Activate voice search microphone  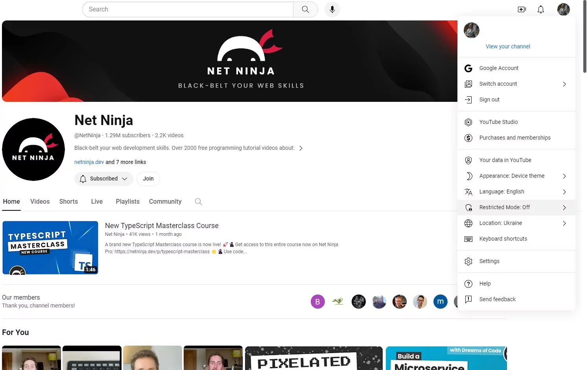332,9
